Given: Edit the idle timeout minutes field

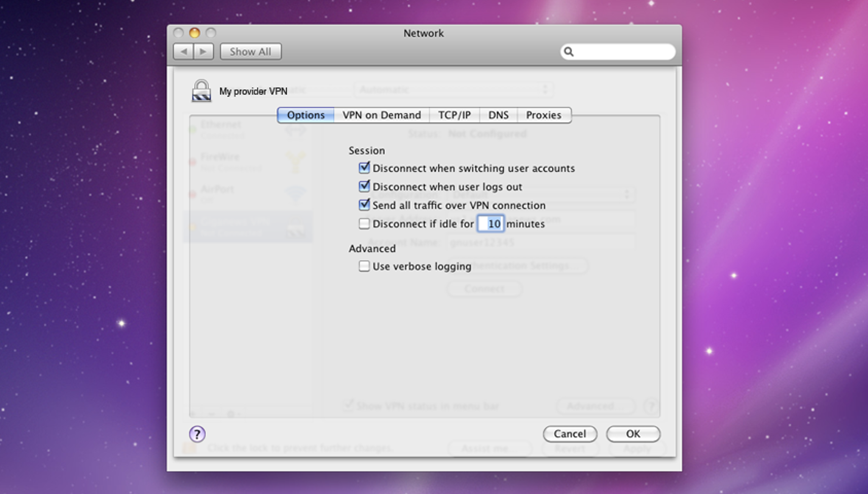Looking at the screenshot, I should point(491,224).
